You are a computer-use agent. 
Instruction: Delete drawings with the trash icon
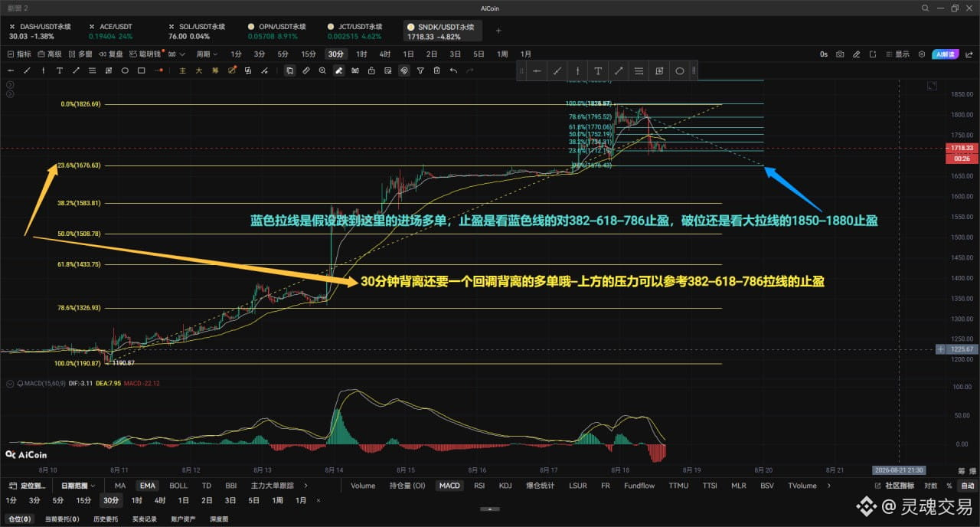[x=436, y=70]
